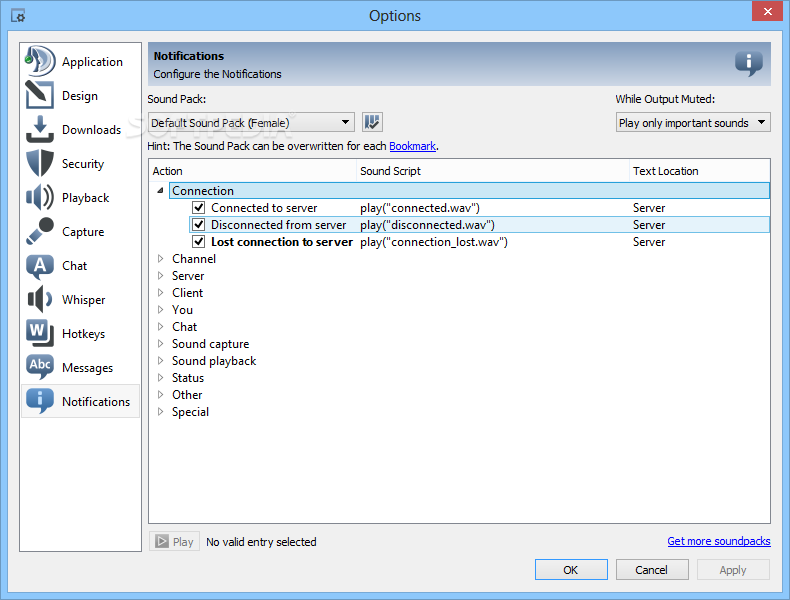Image resolution: width=790 pixels, height=600 pixels.
Task: Click the Hotkeys keyboard icon
Action: click(40, 333)
